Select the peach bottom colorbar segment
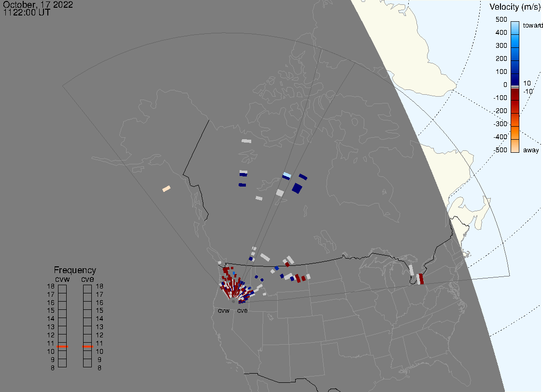The image size is (543, 392). click(515, 145)
